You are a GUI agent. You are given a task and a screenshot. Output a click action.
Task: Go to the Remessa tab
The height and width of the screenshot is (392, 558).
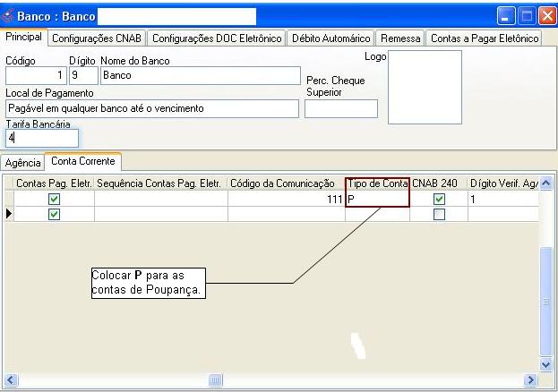tap(399, 38)
